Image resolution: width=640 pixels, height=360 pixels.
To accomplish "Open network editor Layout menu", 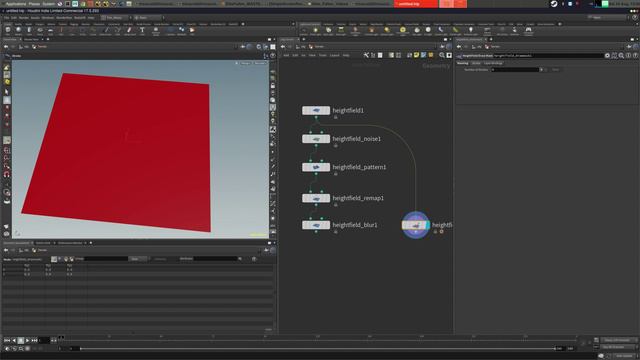I will coord(334,55).
